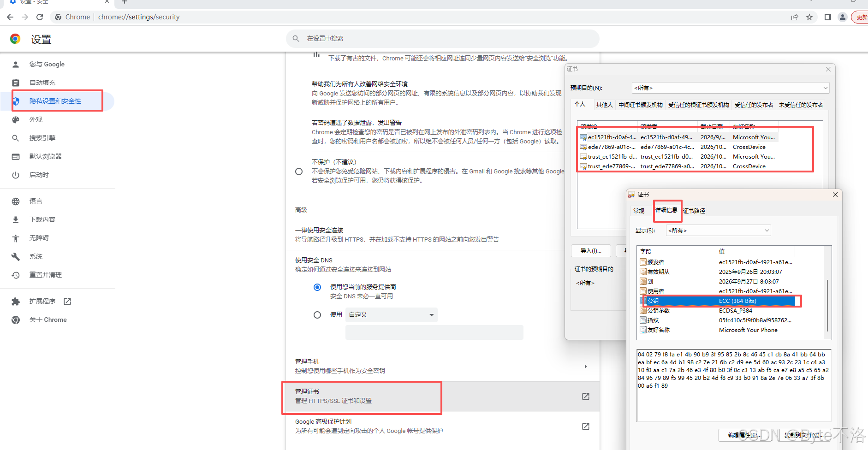Click the browser reload icon
Screen dimensions: 868x450
click(40, 17)
